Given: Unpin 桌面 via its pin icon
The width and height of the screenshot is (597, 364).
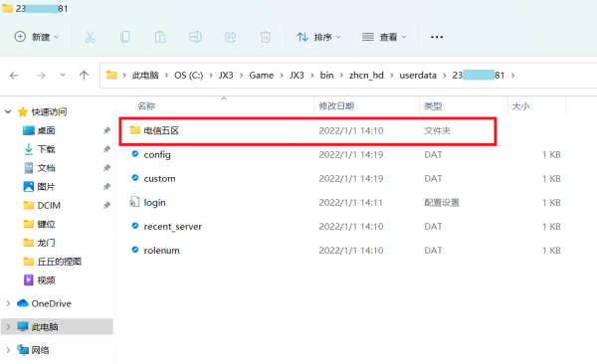Looking at the screenshot, I should (106, 130).
